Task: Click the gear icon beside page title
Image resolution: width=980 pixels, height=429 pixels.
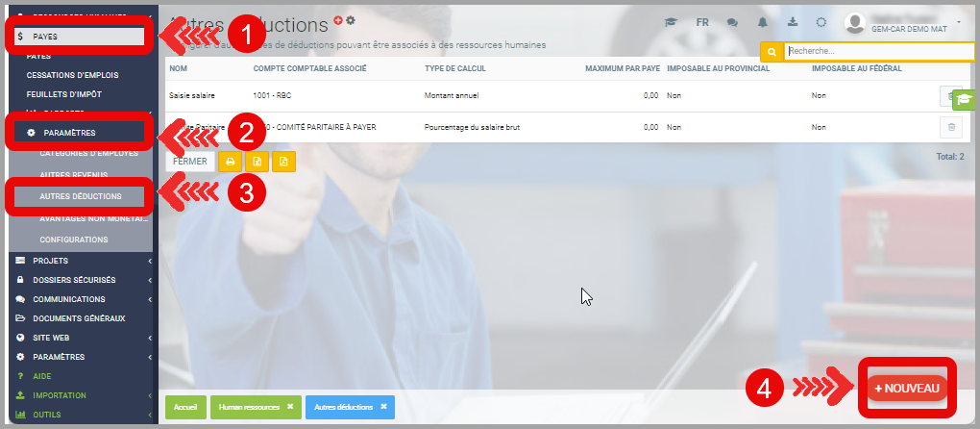Action: pyautogui.click(x=351, y=20)
